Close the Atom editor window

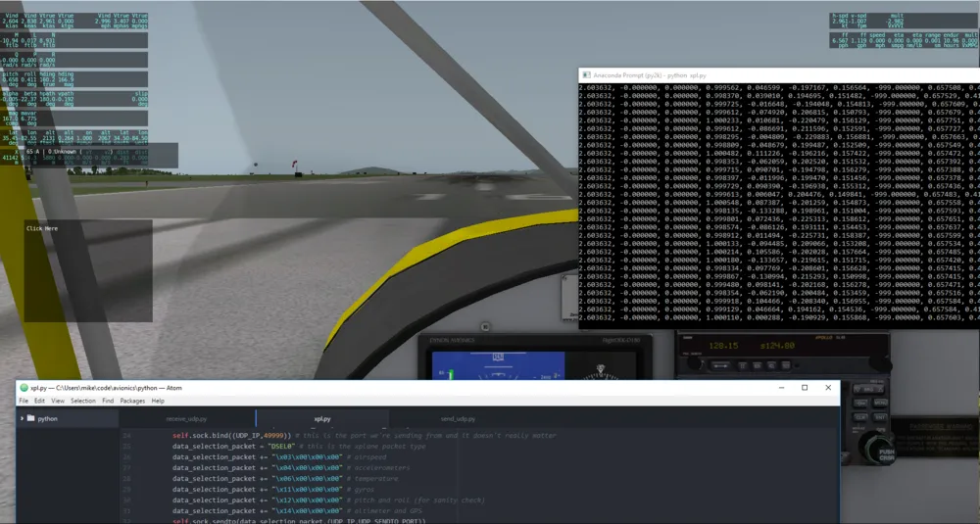pos(828,388)
